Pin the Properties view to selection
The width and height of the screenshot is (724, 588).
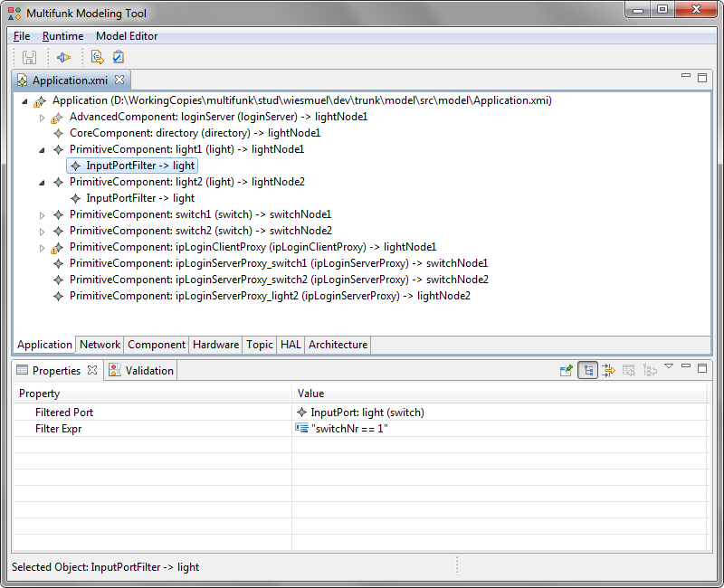click(567, 370)
